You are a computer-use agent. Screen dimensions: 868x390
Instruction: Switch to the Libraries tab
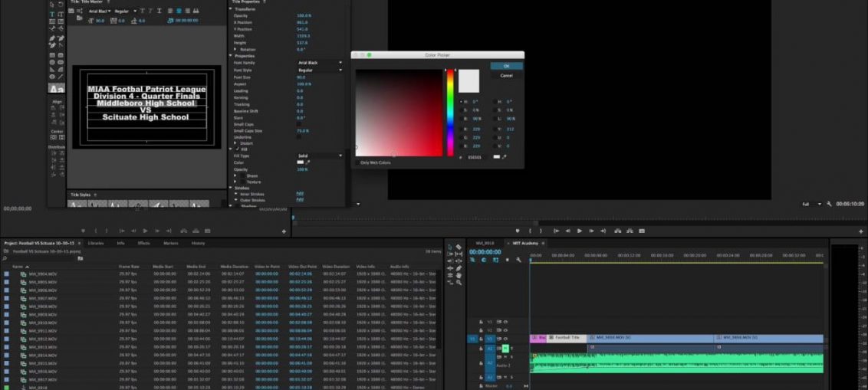95,244
